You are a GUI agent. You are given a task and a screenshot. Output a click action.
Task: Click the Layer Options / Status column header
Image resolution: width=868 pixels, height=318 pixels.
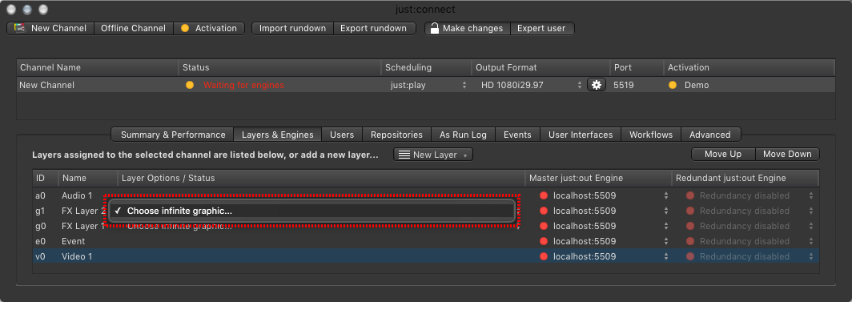click(x=321, y=178)
